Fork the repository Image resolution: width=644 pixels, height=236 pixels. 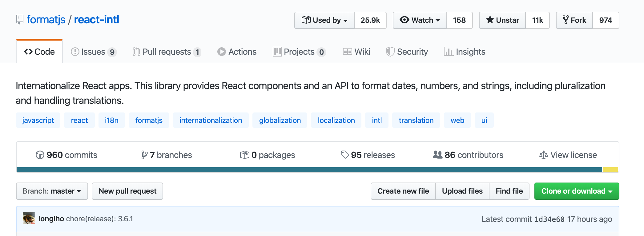tap(574, 20)
